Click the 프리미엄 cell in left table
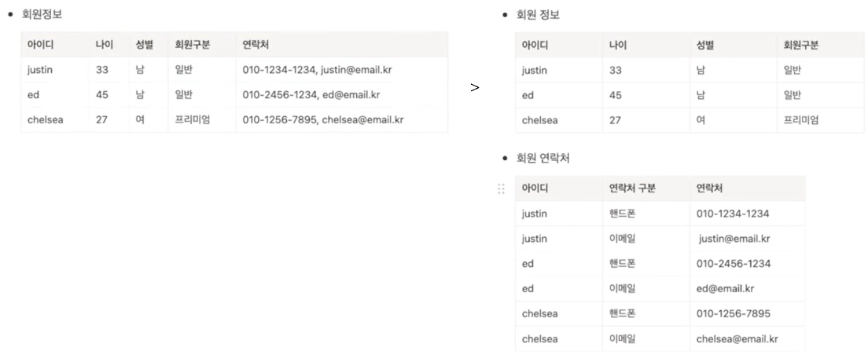Image resolution: width=868 pixels, height=362 pixels. (202, 119)
